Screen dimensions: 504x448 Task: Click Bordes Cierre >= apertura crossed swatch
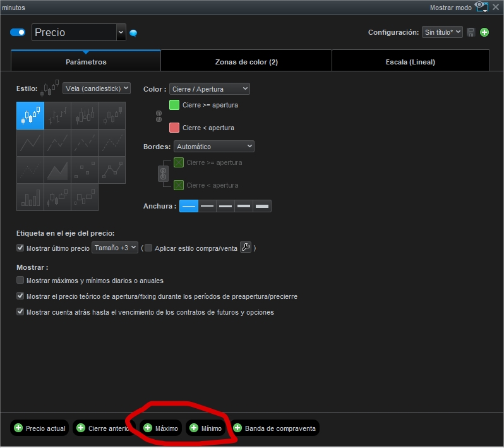[179, 162]
